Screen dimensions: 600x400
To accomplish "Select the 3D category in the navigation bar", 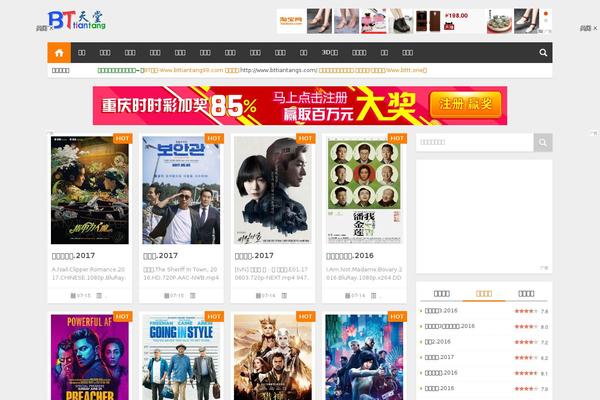I will 329,52.
